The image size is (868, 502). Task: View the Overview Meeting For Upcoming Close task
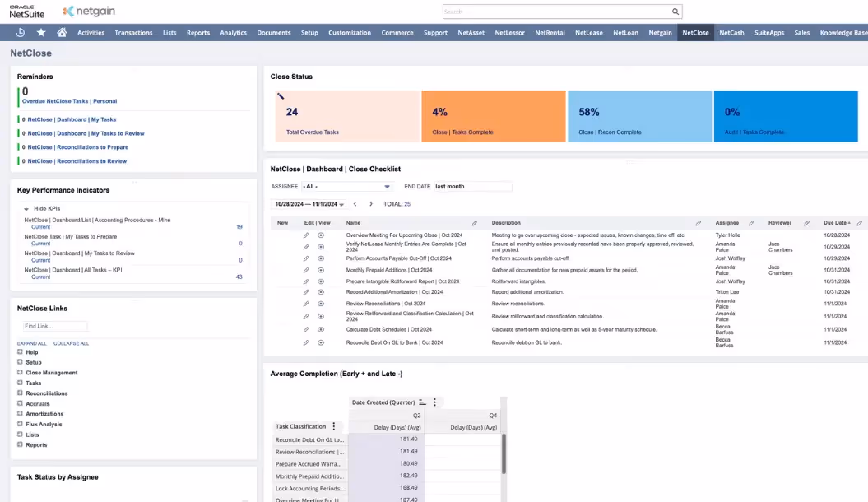321,235
